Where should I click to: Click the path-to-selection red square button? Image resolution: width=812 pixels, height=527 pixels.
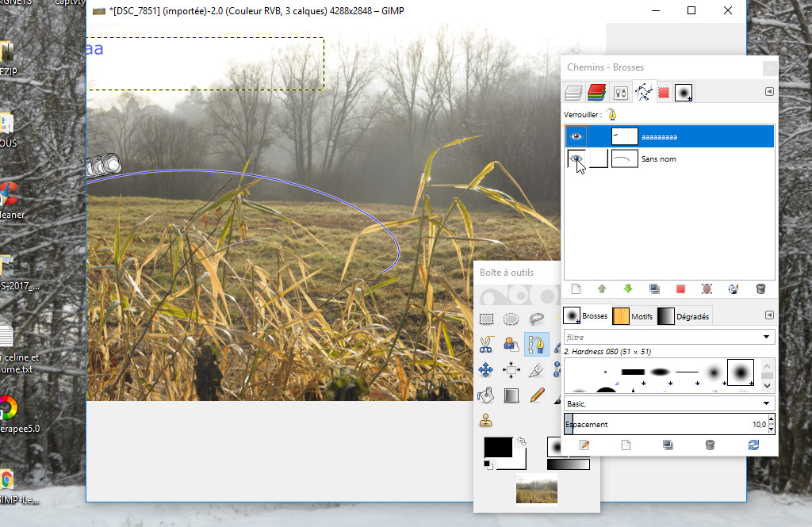680,289
